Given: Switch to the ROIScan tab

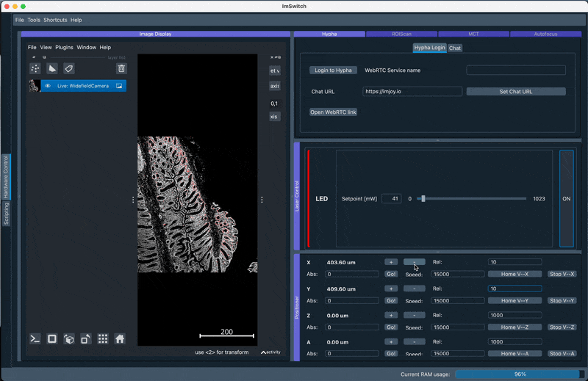Looking at the screenshot, I should pos(401,34).
